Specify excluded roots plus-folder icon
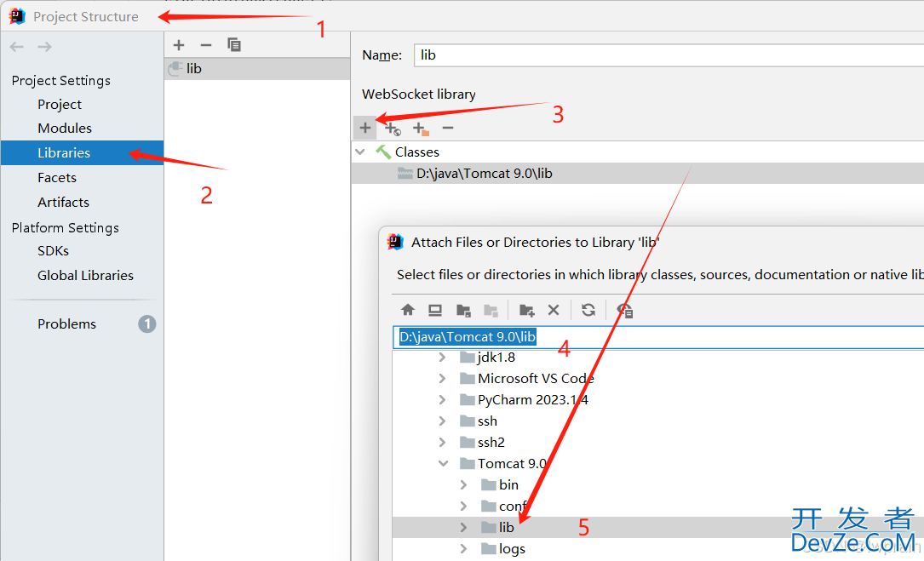The height and width of the screenshot is (561, 924). [421, 128]
